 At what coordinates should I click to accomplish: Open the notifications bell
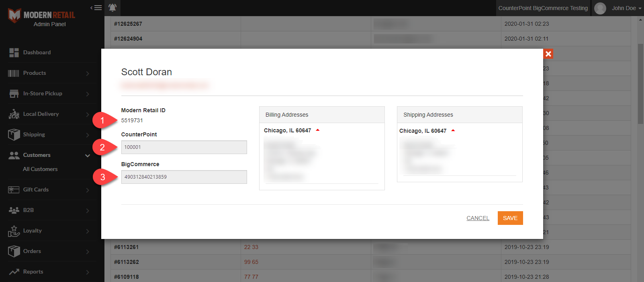coord(112,8)
